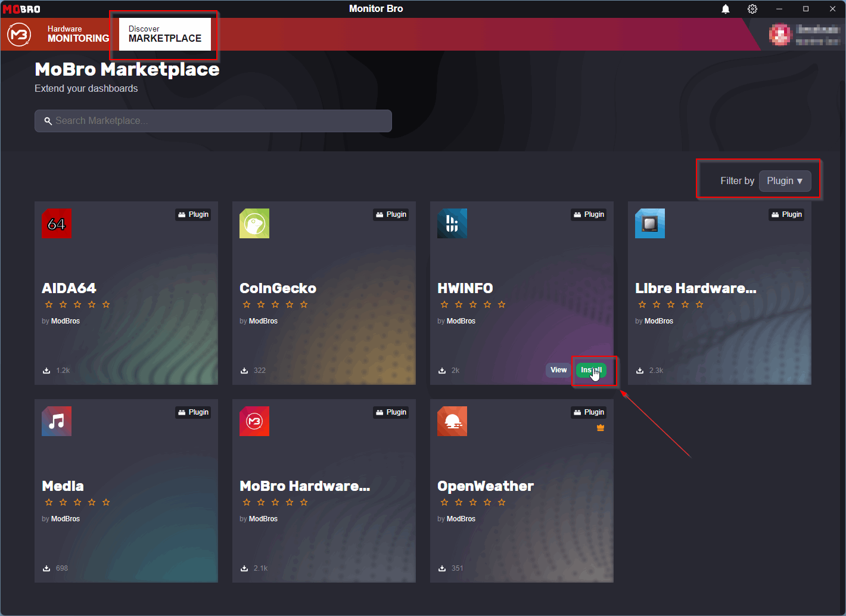Click the Media plugin music note icon
The height and width of the screenshot is (616, 846).
click(57, 421)
